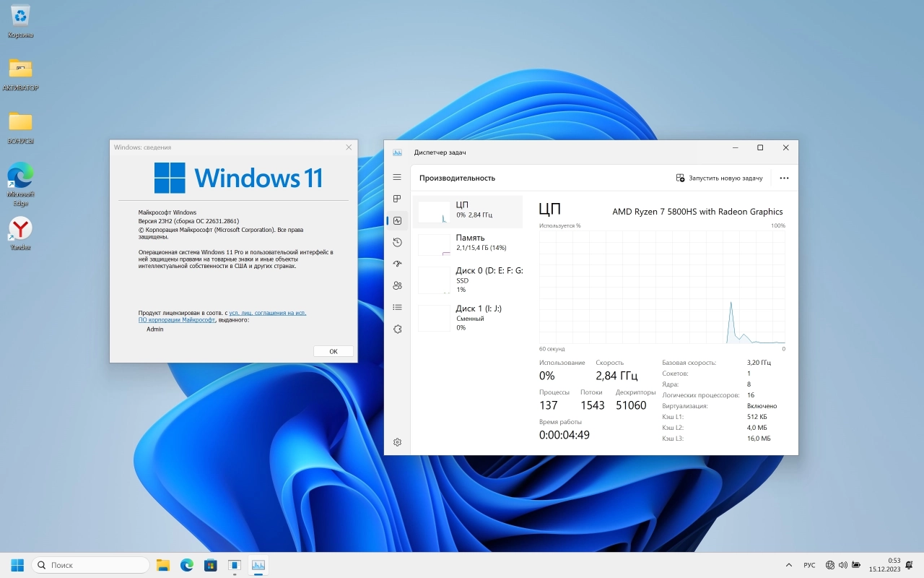The height and width of the screenshot is (578, 924).
Task: Click the Кэш L1 value 512 КБ
Action: pos(757,417)
